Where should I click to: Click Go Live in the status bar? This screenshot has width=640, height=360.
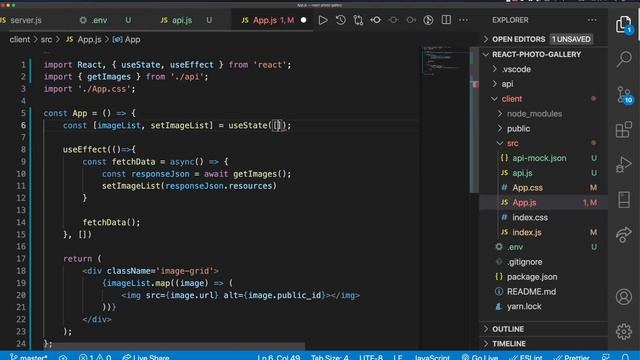[x=480, y=357]
